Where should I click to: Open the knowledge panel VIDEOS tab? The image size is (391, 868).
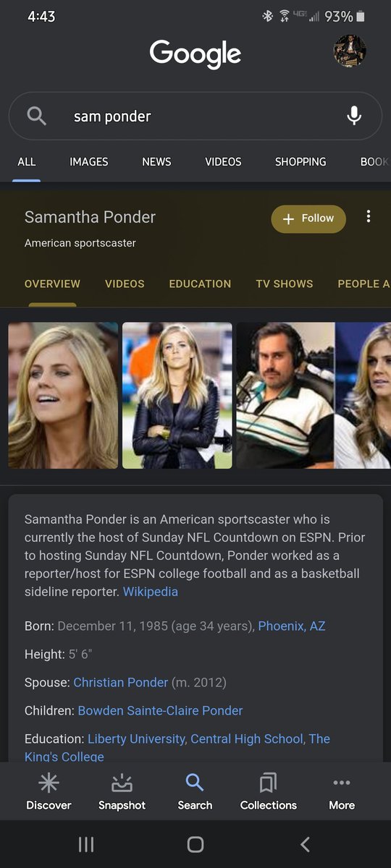[125, 284]
